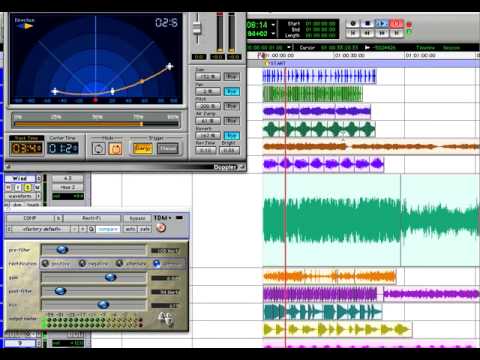Click the small red transport indicator
The height and width of the screenshot is (360, 480).
pyautogui.click(x=409, y=25)
